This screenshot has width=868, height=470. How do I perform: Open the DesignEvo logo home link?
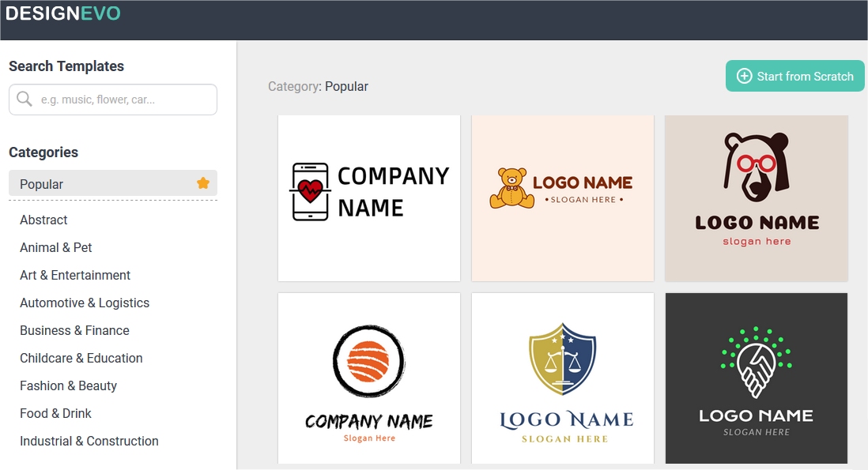[62, 13]
